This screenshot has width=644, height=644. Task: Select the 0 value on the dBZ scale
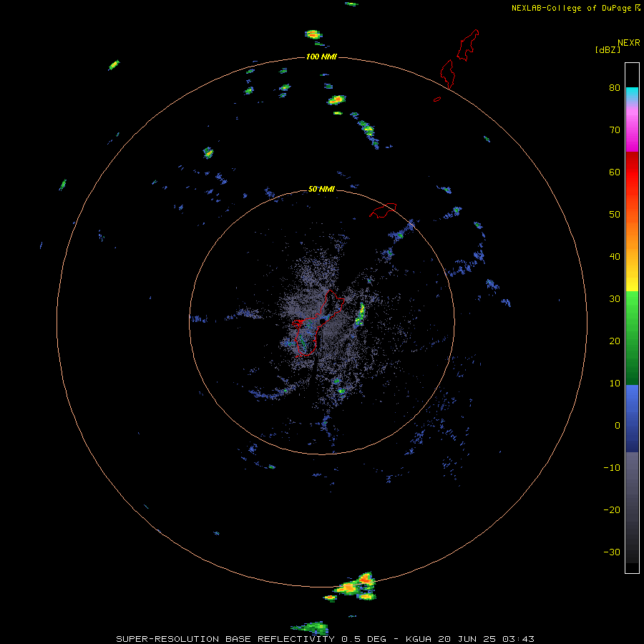pos(618,426)
